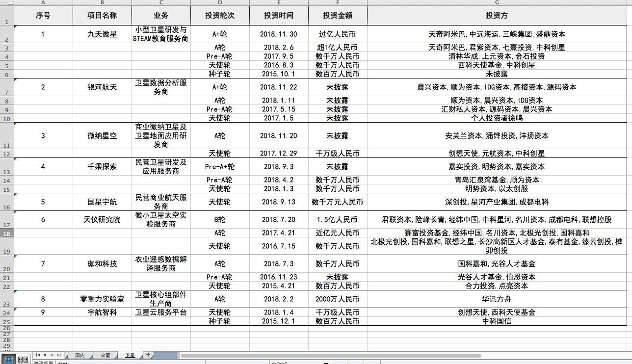The width and height of the screenshot is (632, 364).
Task: Select column E header
Action: pos(279,2)
